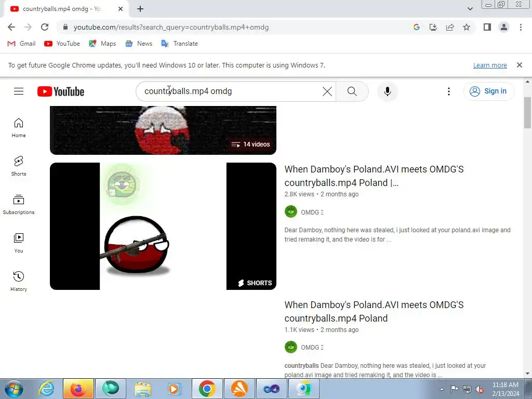
Task: Clear the search box with the X icon
Action: pyautogui.click(x=327, y=91)
